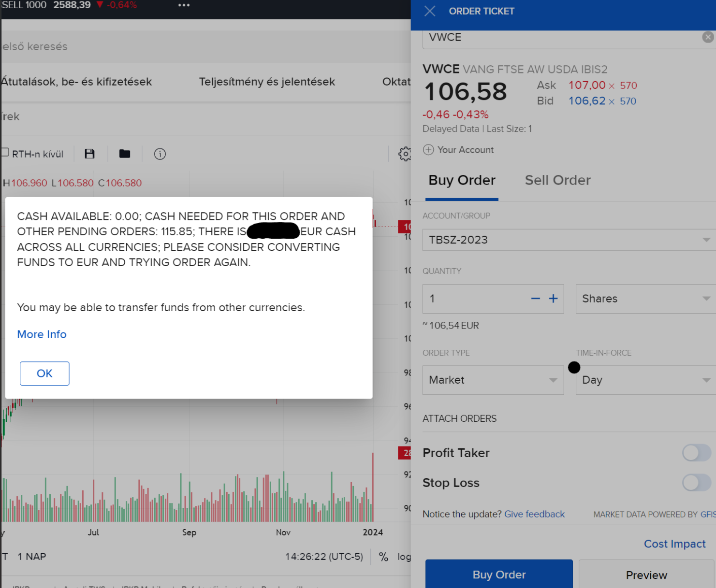Click the Jul label on the time axis
716x588 pixels.
coord(93,532)
